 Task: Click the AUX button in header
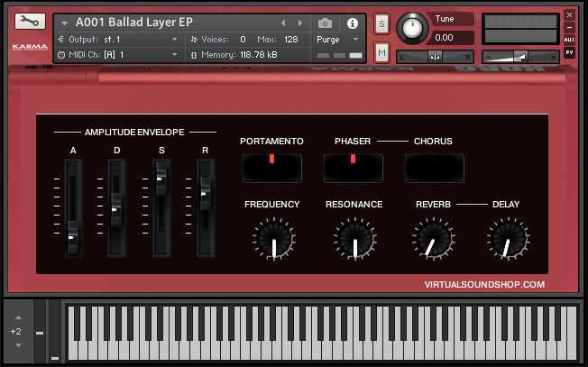point(569,40)
